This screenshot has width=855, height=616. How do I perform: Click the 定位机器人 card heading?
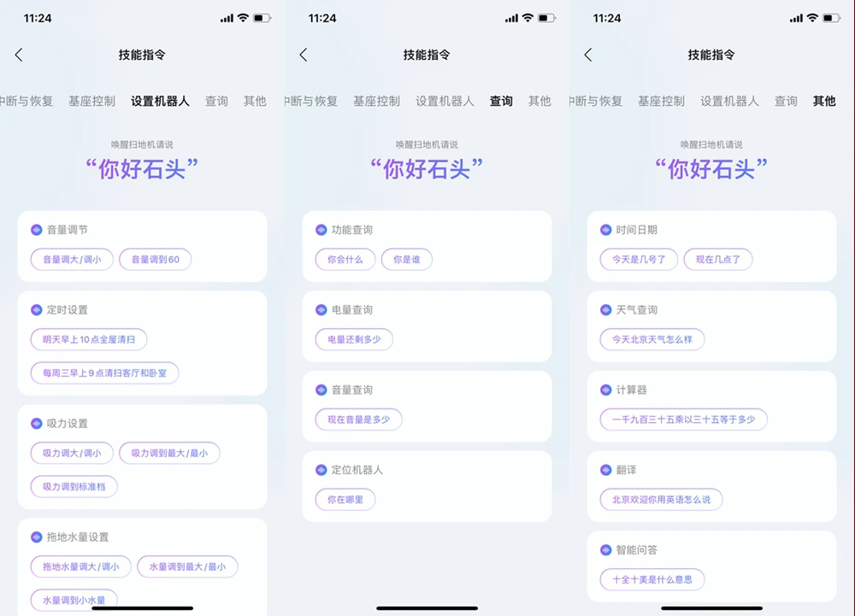357,470
